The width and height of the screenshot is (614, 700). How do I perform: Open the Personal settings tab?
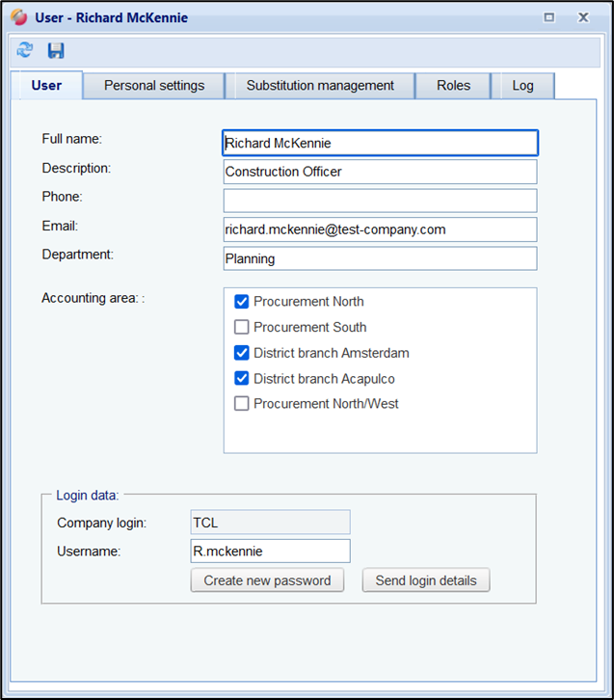[154, 86]
